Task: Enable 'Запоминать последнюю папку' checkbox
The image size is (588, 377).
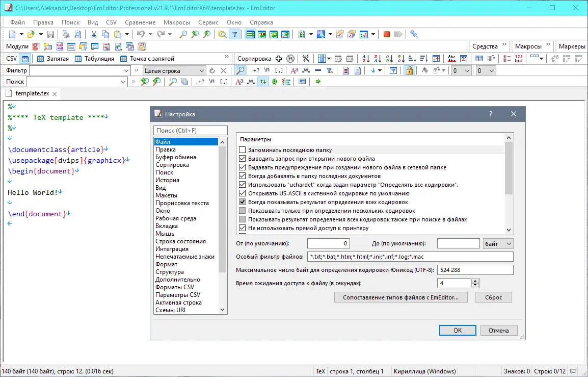Action: [x=243, y=150]
